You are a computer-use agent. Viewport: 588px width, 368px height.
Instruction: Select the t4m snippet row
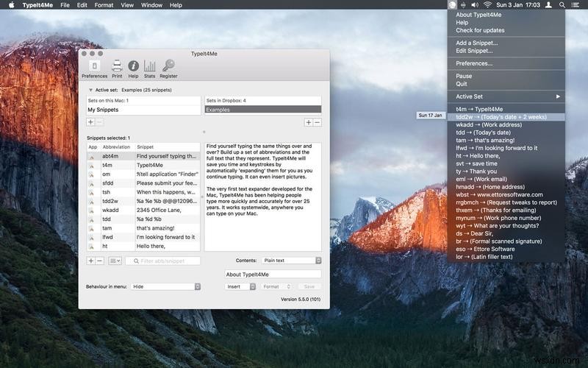143,165
